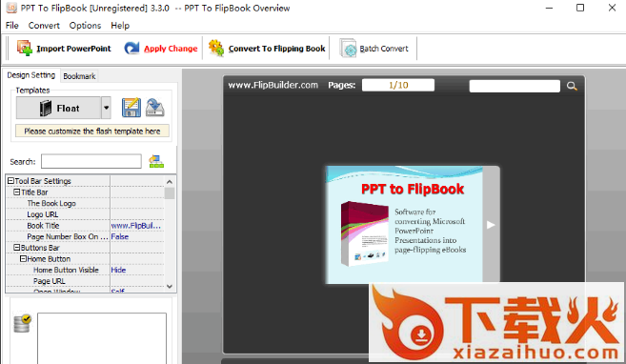The width and height of the screenshot is (626, 364).
Task: Select The Book Logo row
Action: click(x=85, y=203)
